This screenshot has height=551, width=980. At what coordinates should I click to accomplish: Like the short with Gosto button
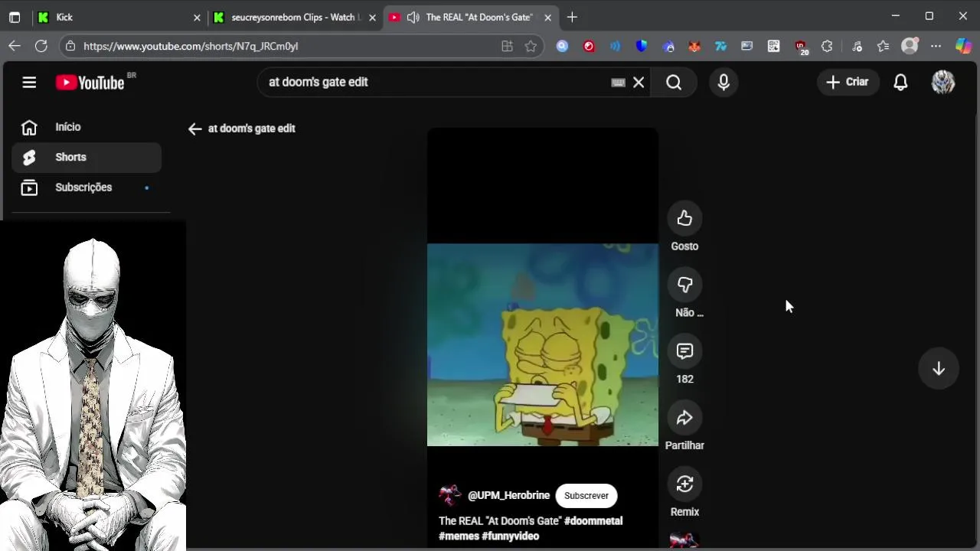[x=684, y=218]
